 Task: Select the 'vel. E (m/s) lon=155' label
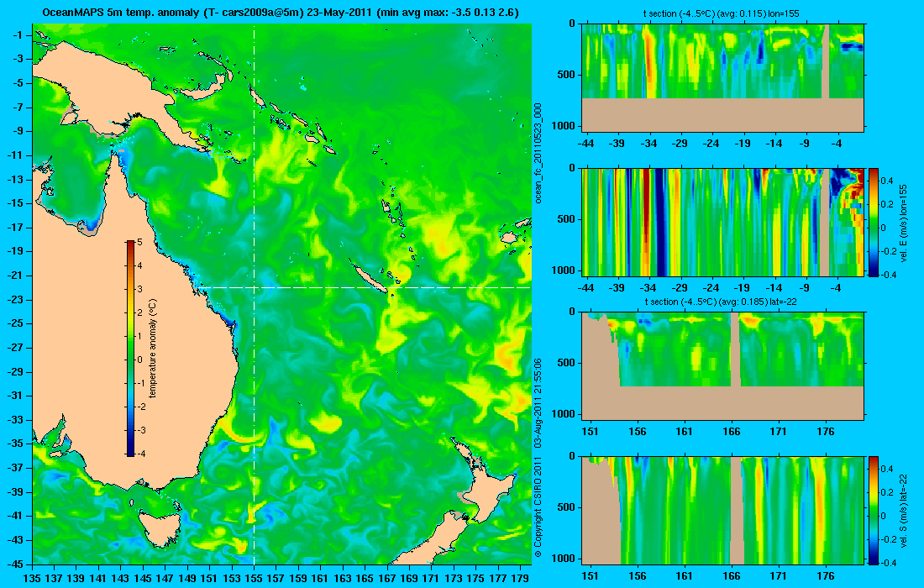tap(904, 223)
